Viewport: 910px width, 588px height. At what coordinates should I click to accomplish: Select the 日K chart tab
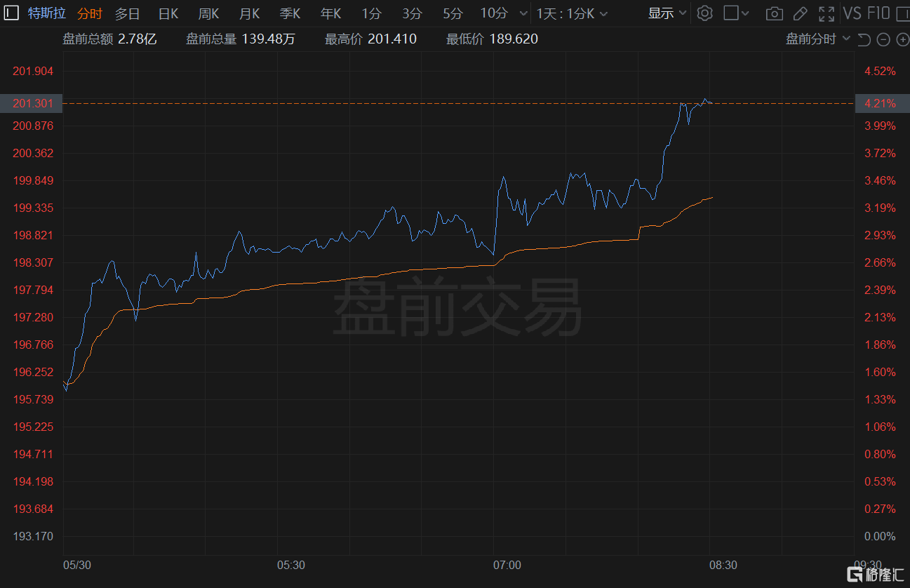[x=168, y=13]
